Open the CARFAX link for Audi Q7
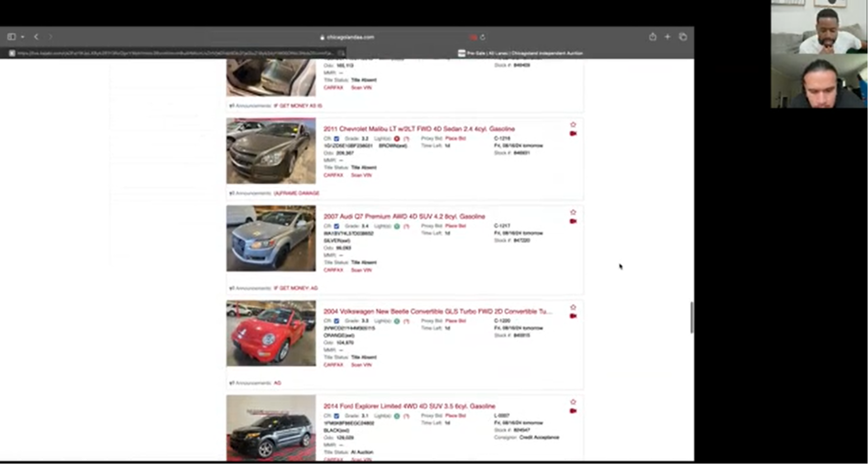Image resolution: width=868 pixels, height=464 pixels. tap(333, 270)
